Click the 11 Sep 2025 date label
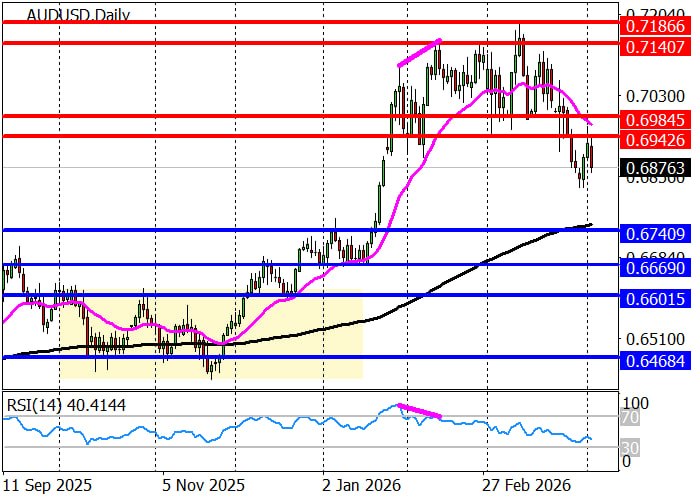This screenshot has width=700, height=500. tap(48, 484)
